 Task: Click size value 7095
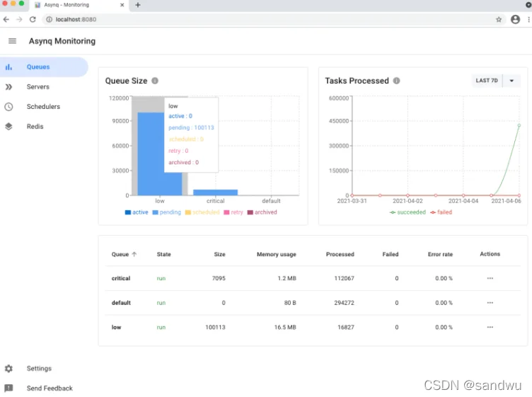pos(219,278)
